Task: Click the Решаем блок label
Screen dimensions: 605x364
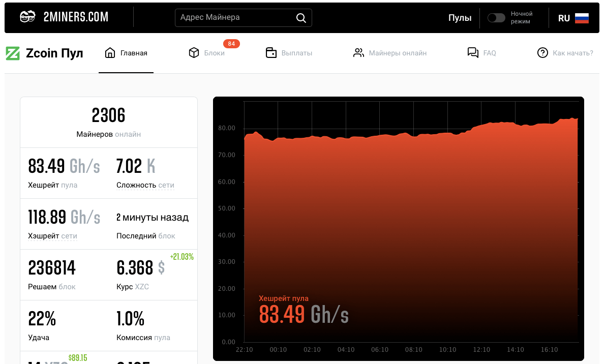Action: coord(52,287)
